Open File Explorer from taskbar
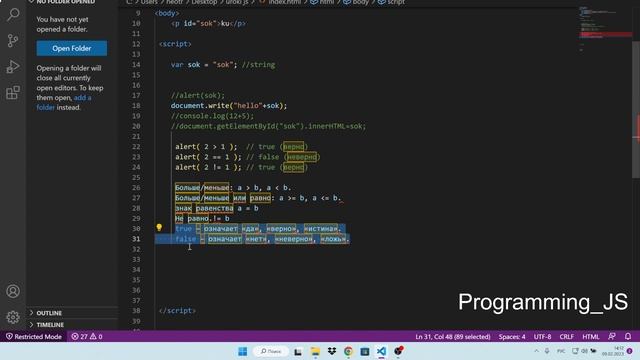The width and height of the screenshot is (640, 360). pyautogui.click(x=315, y=351)
